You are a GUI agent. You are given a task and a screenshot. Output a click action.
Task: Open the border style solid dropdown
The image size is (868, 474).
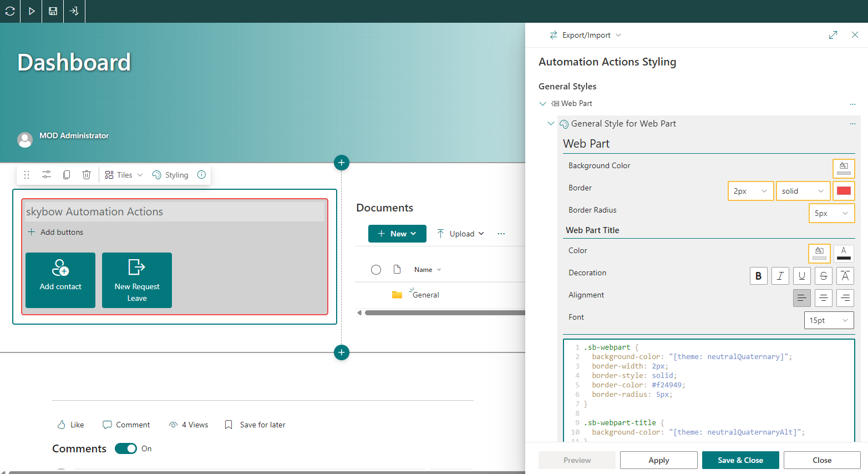(803, 191)
